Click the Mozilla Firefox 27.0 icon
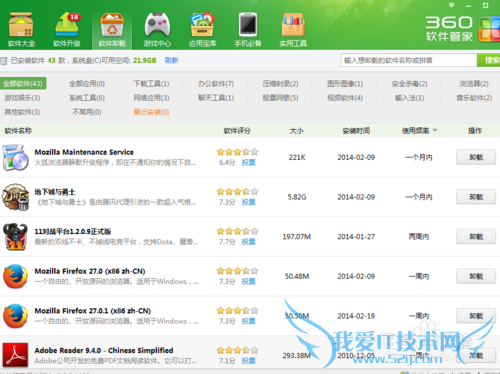Image resolution: width=500 pixels, height=374 pixels. [15, 276]
